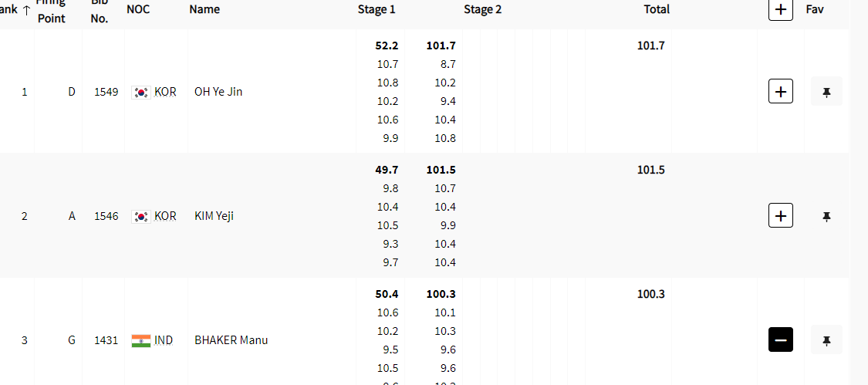Screen dimensions: 868x385
Task: Pin KIM Yeji as favourite
Action: (x=826, y=215)
